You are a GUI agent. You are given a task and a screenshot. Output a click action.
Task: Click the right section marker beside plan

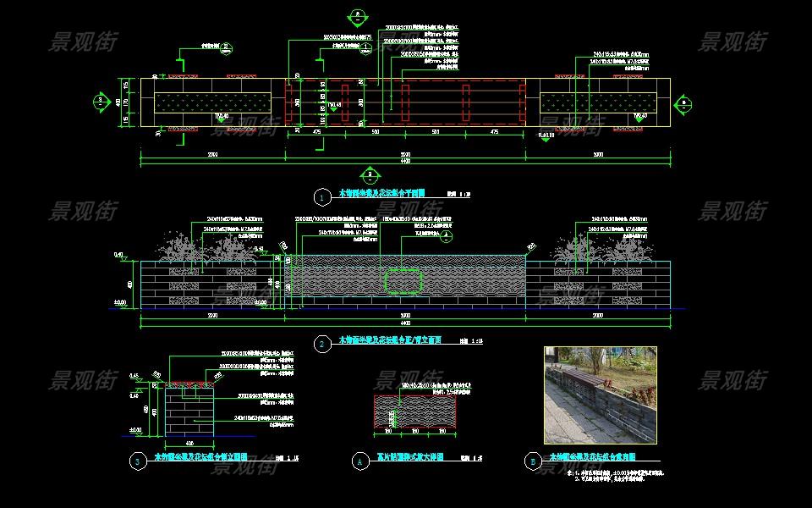click(683, 103)
